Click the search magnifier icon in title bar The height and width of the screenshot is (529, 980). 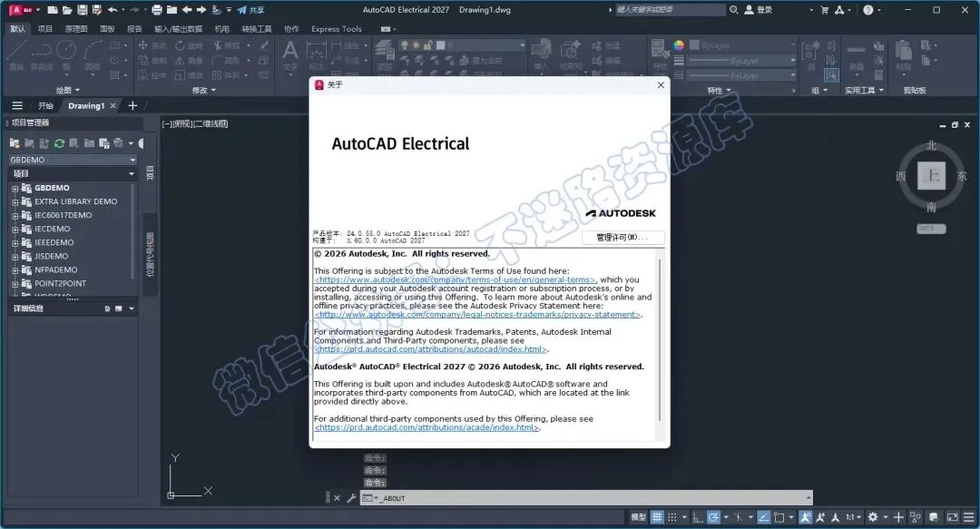(734, 10)
